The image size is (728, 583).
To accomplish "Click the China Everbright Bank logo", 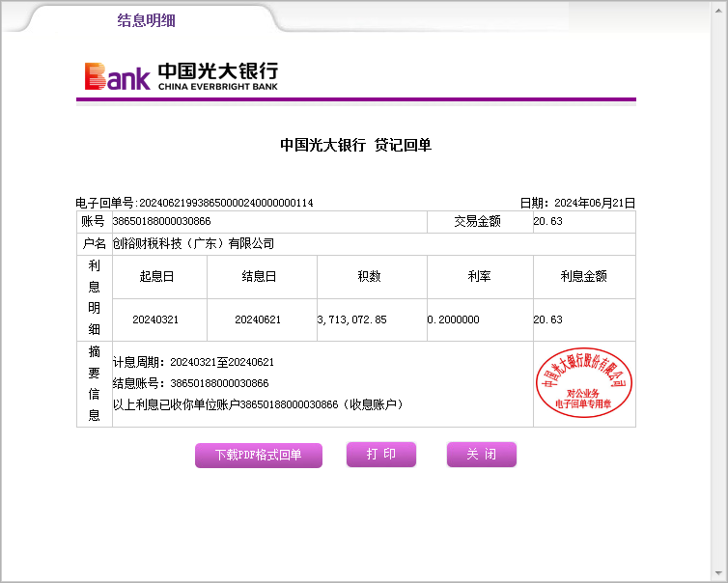I will point(182,76).
